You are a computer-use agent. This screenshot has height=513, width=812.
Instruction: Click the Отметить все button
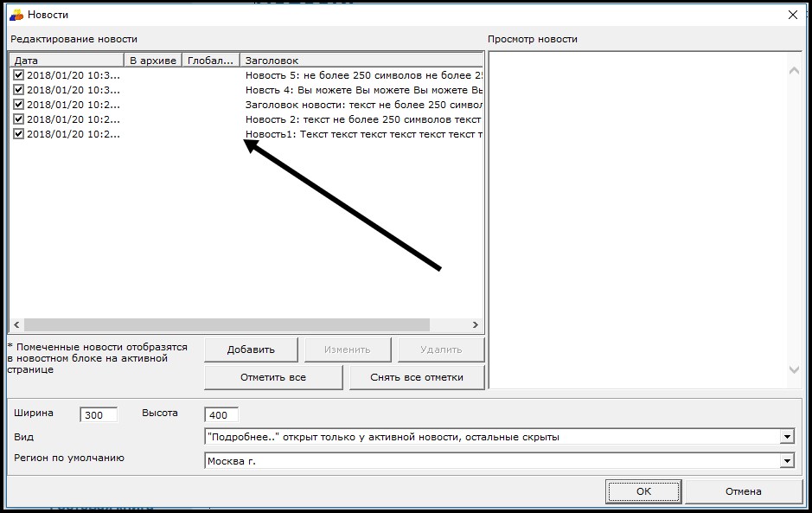click(273, 377)
